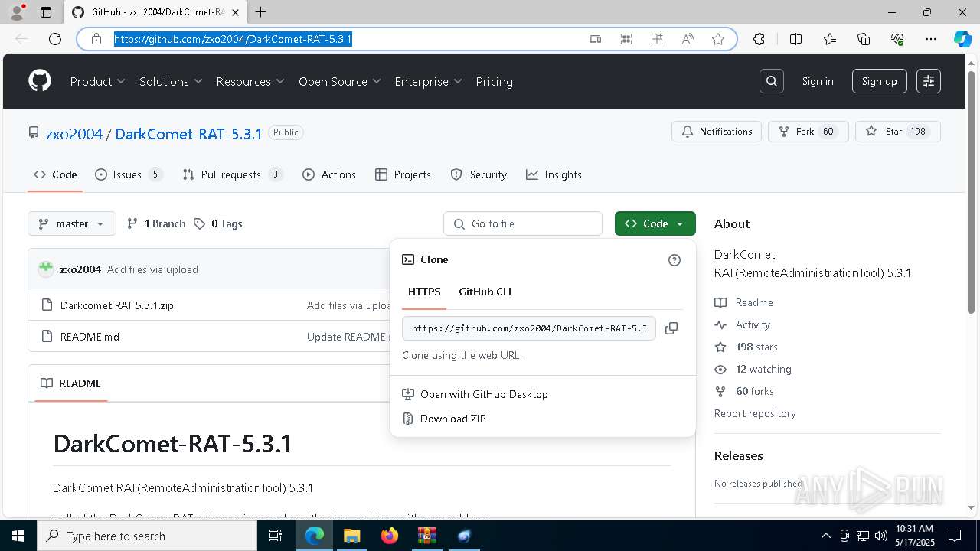Copy clone URL to clipboard
This screenshot has height=551, width=980.
(x=671, y=328)
